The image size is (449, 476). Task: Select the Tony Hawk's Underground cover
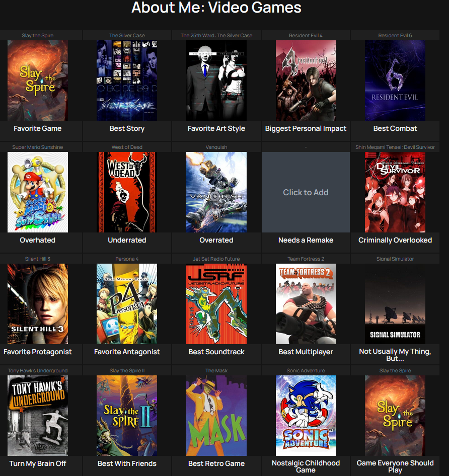(38, 416)
